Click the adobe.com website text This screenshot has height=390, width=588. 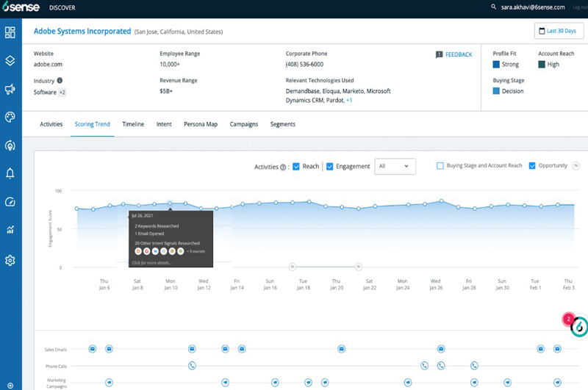pyautogui.click(x=48, y=65)
